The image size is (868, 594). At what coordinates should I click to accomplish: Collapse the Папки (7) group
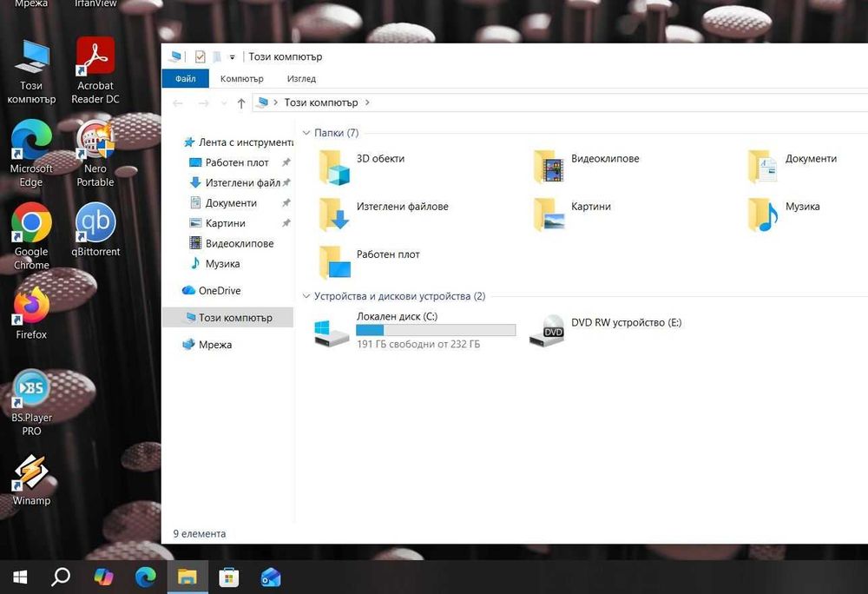[x=306, y=133]
